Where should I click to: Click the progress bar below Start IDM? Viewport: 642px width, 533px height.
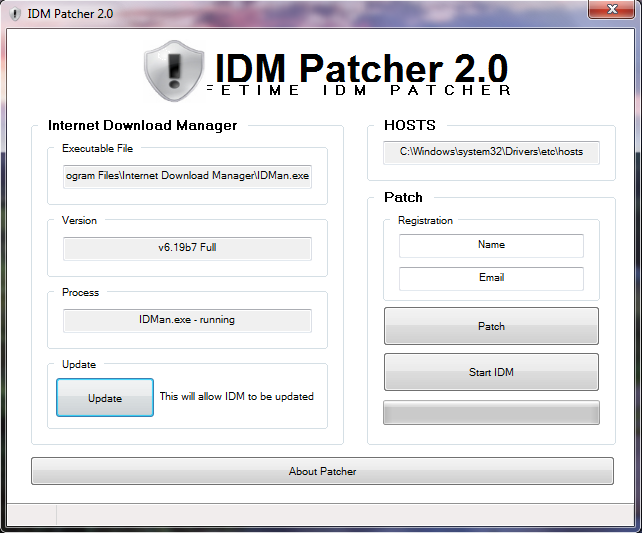click(x=491, y=413)
